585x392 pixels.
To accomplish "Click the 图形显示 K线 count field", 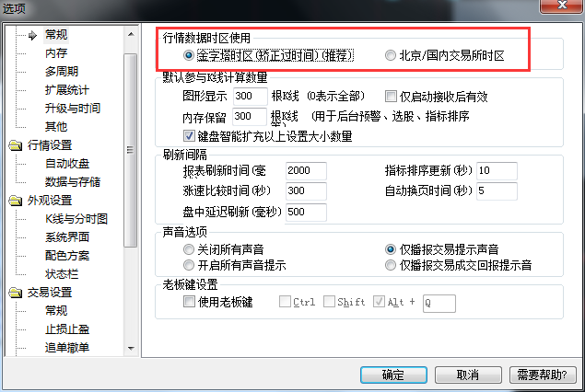I will [251, 96].
